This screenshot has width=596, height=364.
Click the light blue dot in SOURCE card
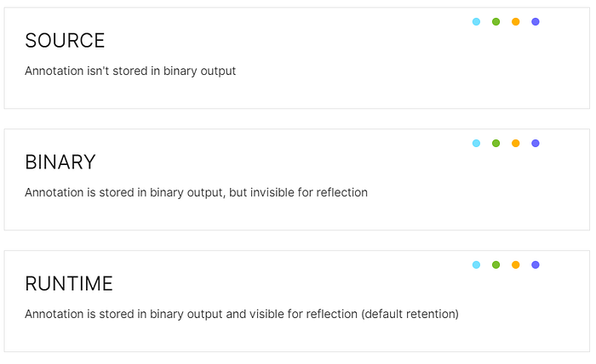(x=476, y=21)
